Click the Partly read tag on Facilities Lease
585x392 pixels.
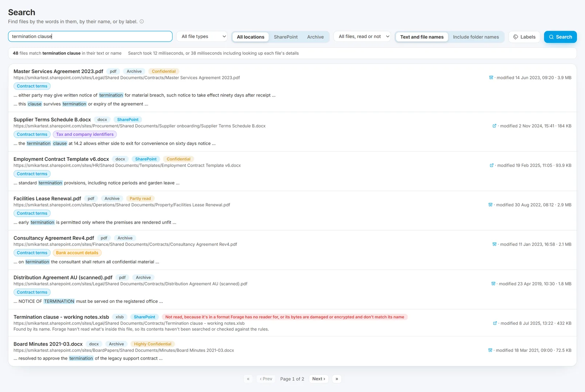[x=140, y=199]
